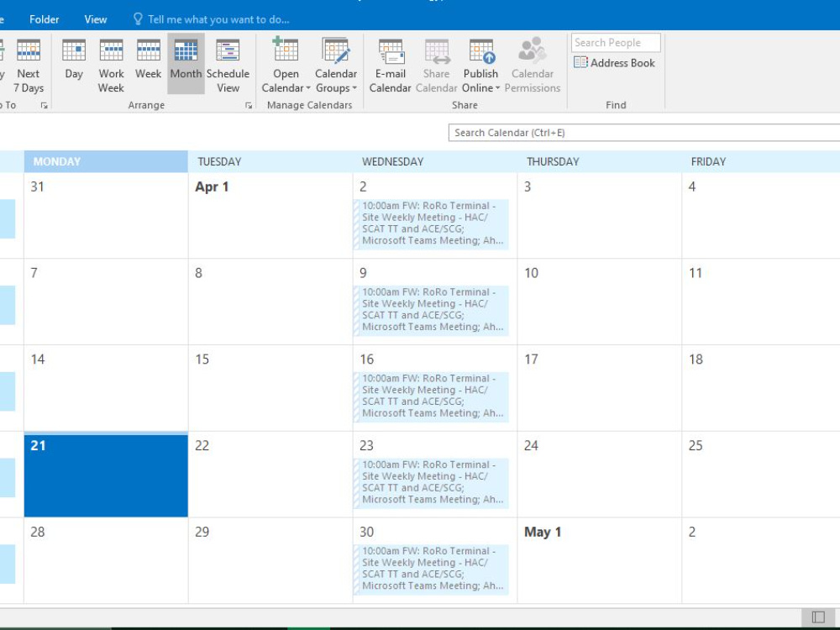Click the Open Calendar icon
This screenshot has width=840, height=630.
tap(286, 50)
